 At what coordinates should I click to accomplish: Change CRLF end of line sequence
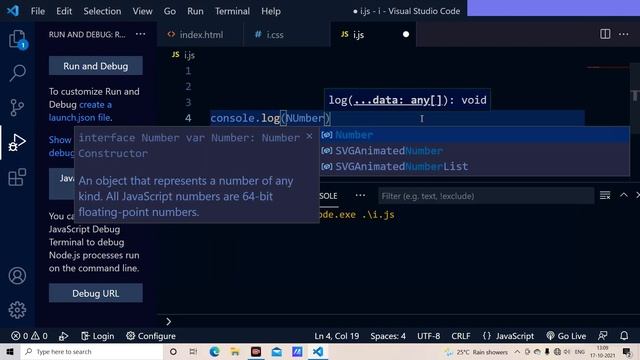click(460, 336)
